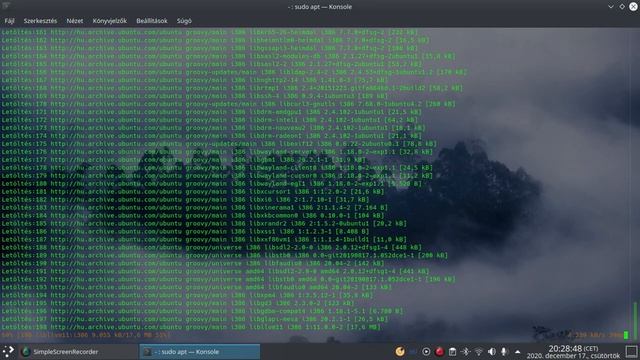Open the Könyvjelzők menu

pos(109,21)
